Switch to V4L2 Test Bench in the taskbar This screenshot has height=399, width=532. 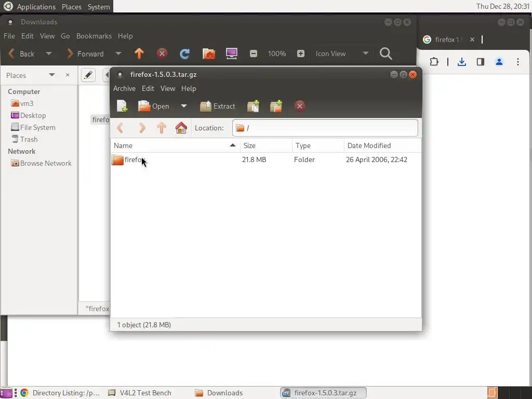pos(140,393)
